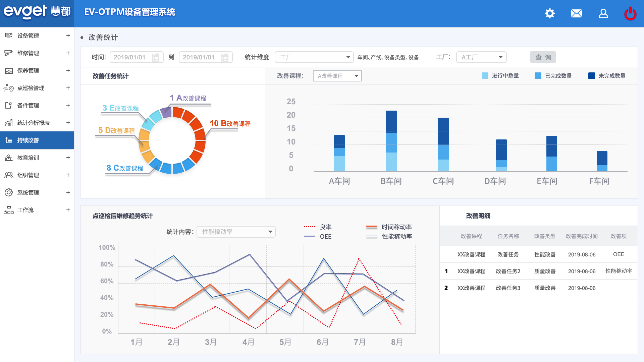Open the 统计维度 dropdown
644x362 pixels.
(x=314, y=57)
